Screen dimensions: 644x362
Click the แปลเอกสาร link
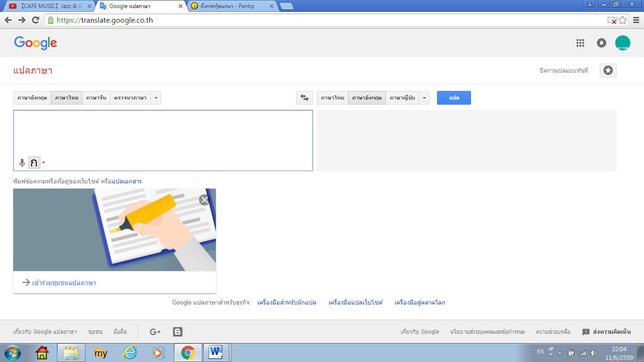127,181
